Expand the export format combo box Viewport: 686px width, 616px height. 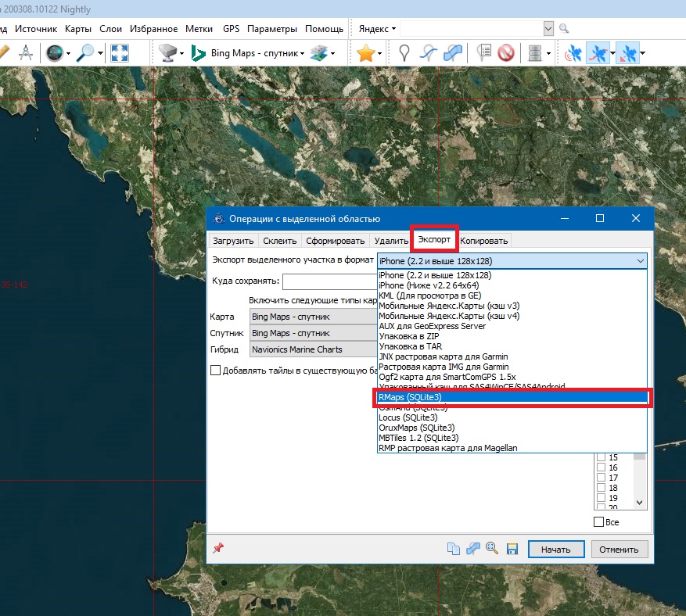[x=640, y=260]
